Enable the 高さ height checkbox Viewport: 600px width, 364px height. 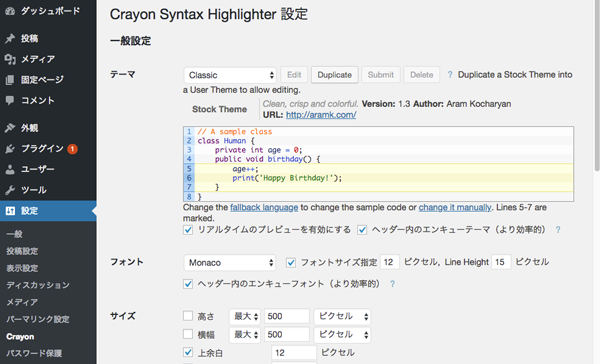point(188,316)
